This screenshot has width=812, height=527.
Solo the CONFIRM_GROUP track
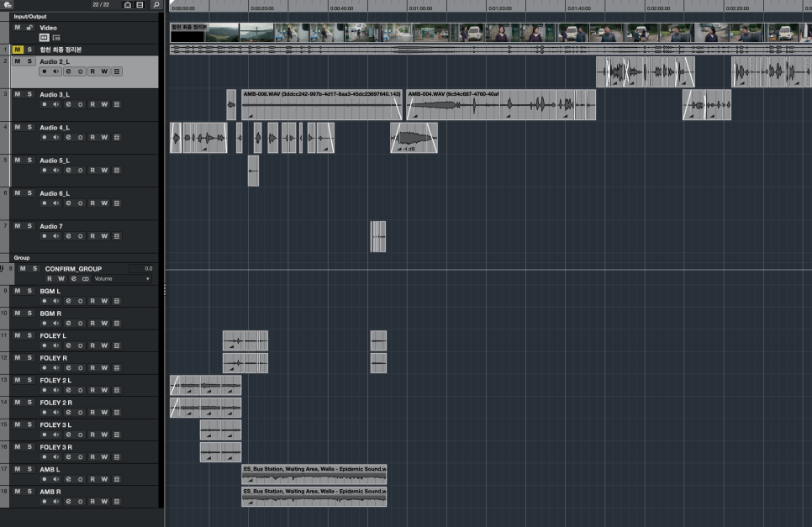click(34, 269)
